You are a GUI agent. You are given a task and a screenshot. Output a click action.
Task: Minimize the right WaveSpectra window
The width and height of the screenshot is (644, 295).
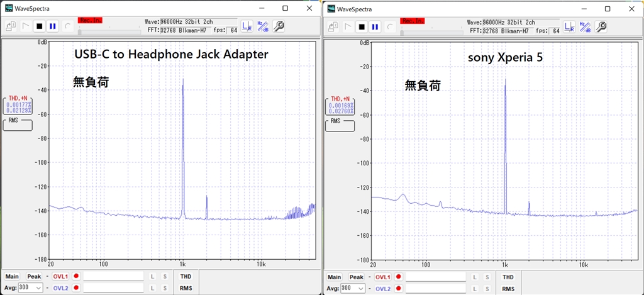tap(584, 9)
